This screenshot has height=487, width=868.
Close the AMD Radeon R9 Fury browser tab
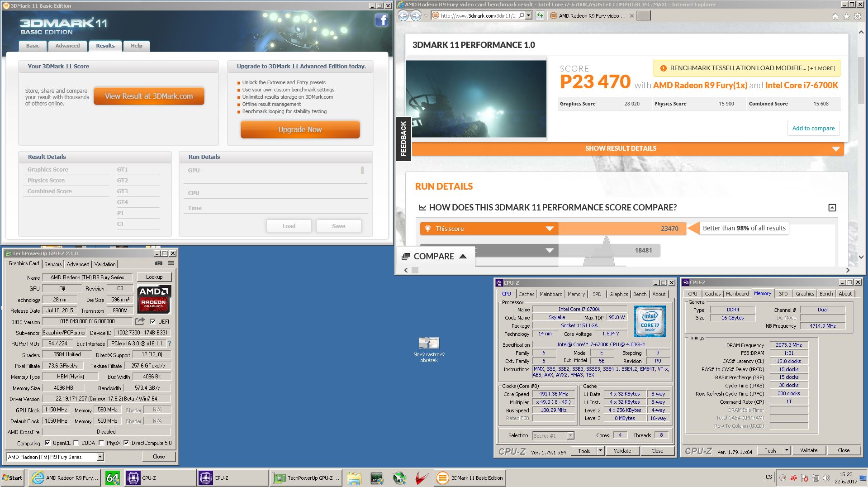(632, 16)
